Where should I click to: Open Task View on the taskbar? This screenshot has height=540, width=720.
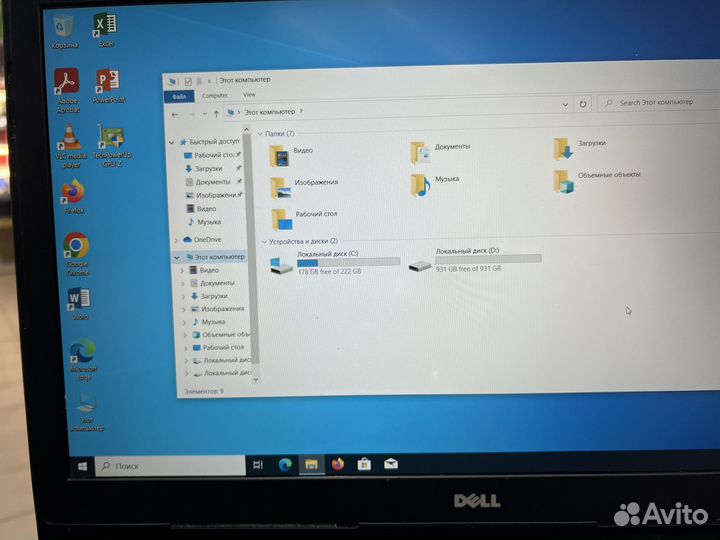(x=258, y=465)
